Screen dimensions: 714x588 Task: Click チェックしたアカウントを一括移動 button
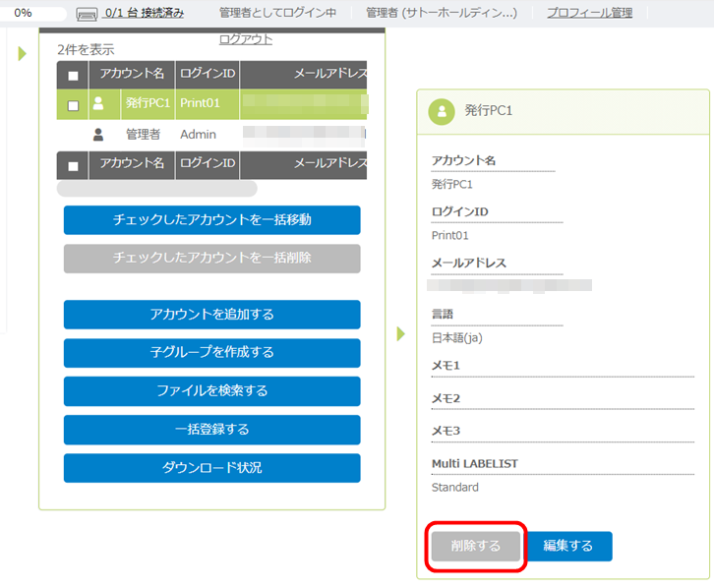[211, 220]
